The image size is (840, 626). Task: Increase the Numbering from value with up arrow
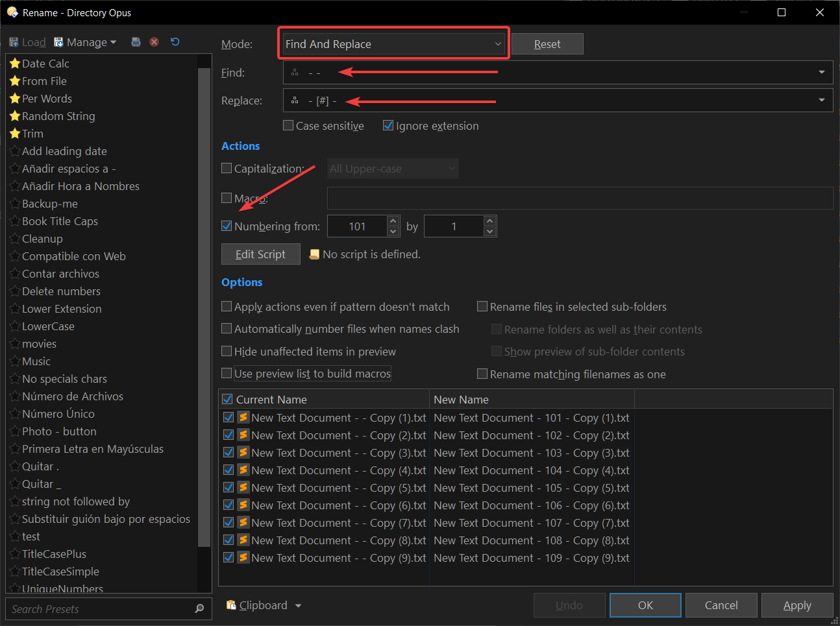393,221
